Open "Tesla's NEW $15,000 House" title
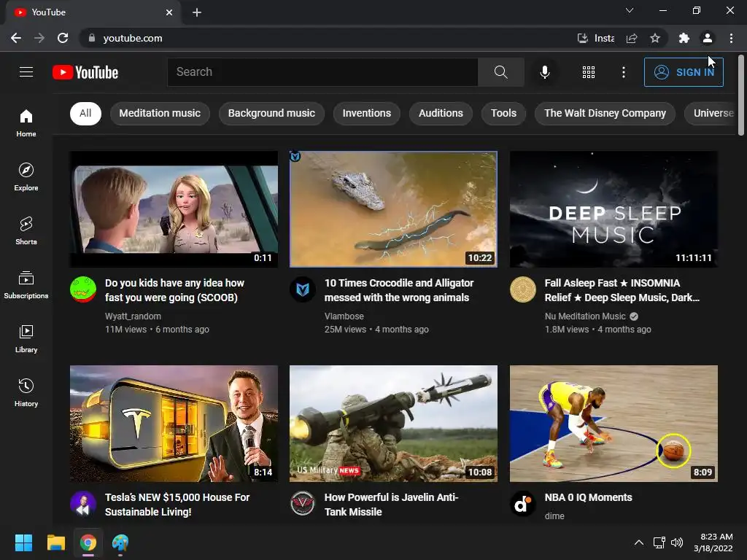This screenshot has height=560, width=747. point(177,505)
